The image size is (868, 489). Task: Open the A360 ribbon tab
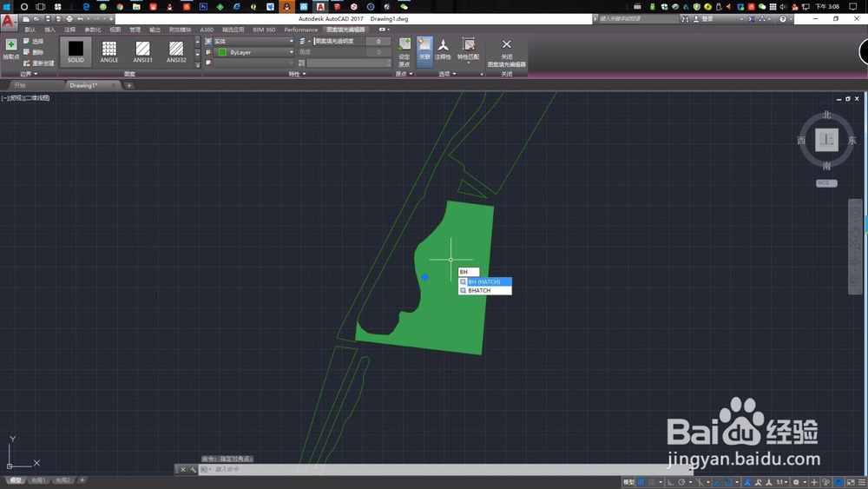pos(207,30)
